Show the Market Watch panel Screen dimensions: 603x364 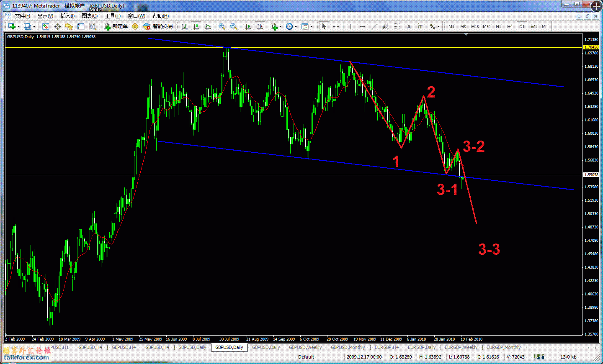coord(46,26)
